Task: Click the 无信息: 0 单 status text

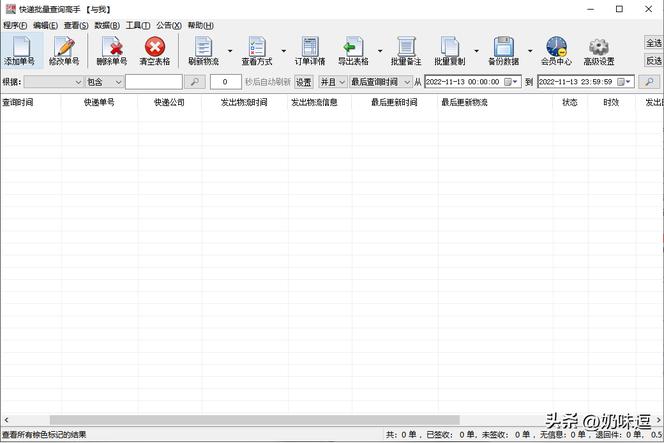Action: tap(563, 435)
